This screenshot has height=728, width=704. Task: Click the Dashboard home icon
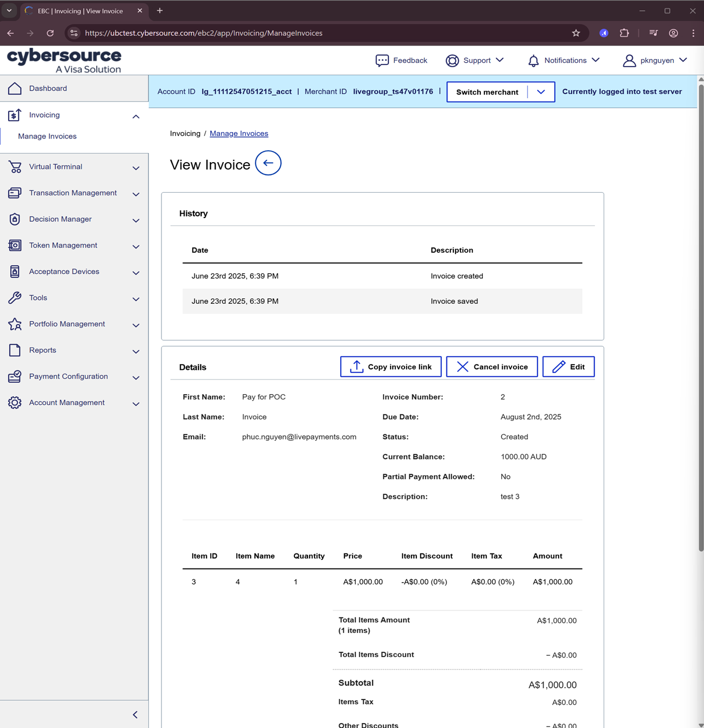click(x=14, y=89)
